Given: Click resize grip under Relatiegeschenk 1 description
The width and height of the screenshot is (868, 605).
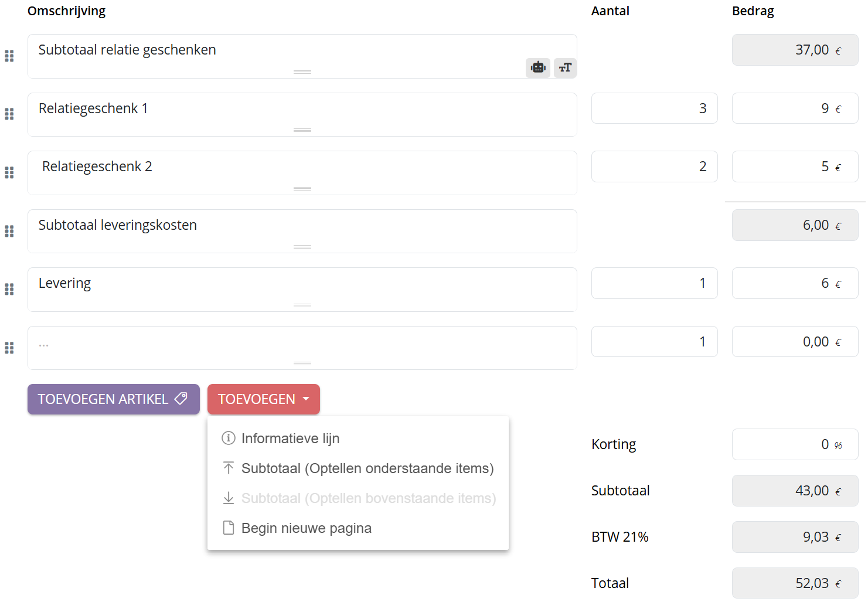Looking at the screenshot, I should (302, 130).
